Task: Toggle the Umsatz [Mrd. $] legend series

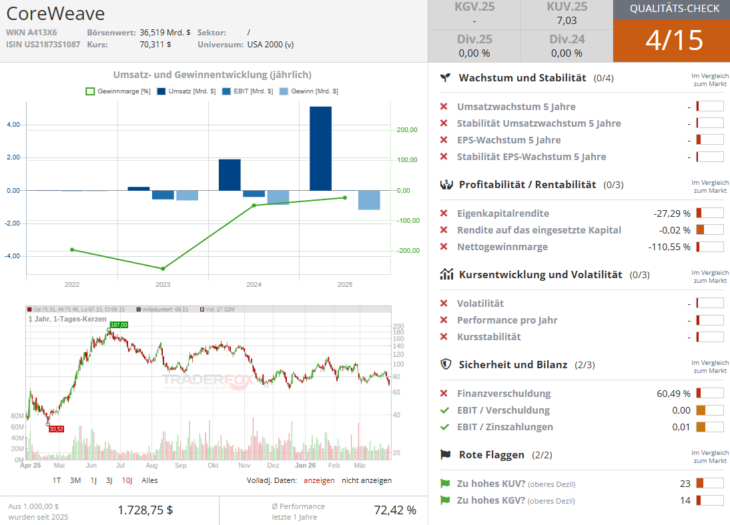Action: pyautogui.click(x=185, y=91)
